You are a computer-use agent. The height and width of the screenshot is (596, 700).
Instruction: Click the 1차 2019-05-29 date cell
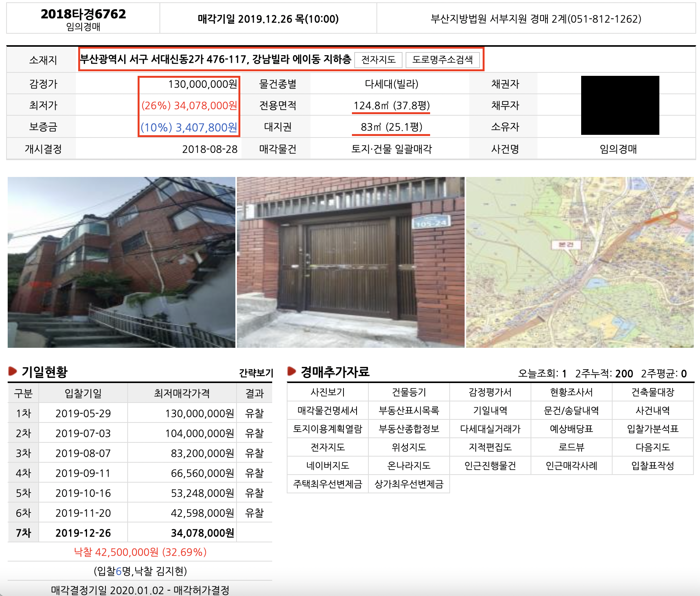(83, 413)
